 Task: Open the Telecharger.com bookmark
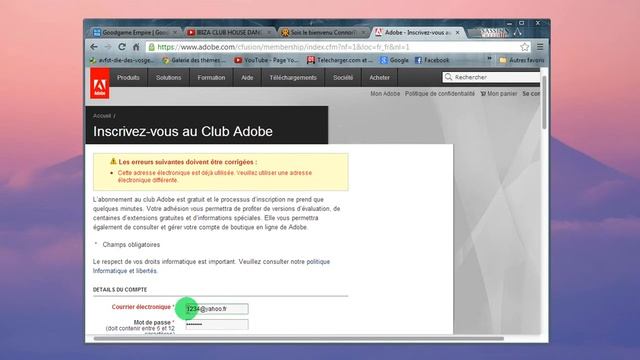click(x=340, y=60)
